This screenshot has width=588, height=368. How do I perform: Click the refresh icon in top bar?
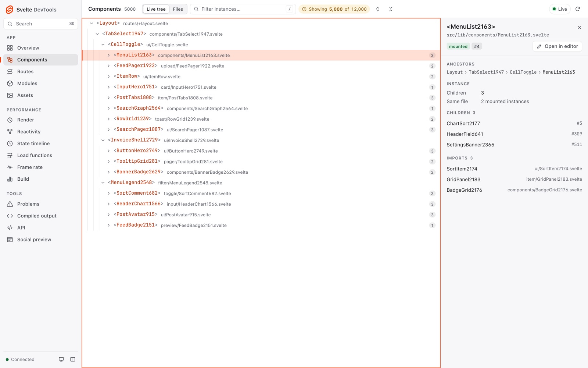578,9
